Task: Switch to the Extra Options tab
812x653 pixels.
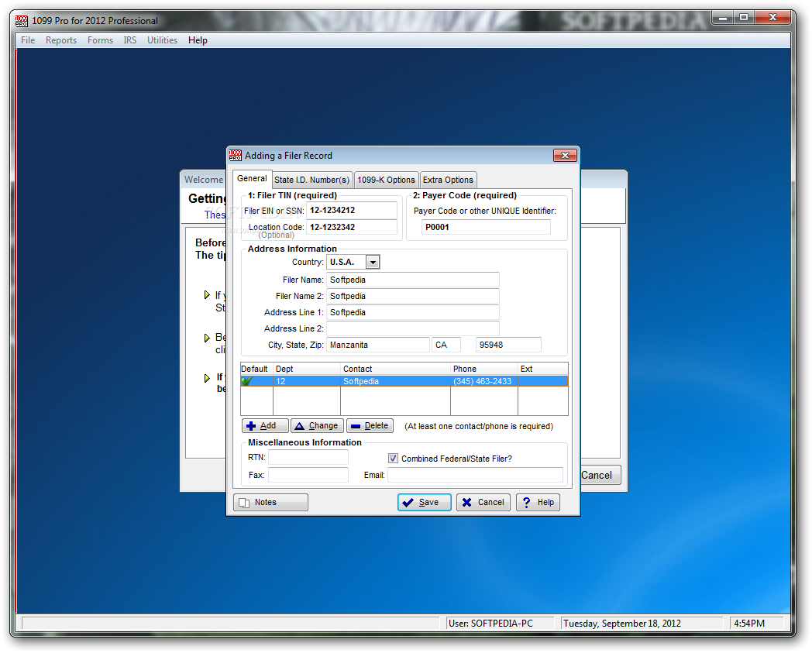Action: click(448, 180)
